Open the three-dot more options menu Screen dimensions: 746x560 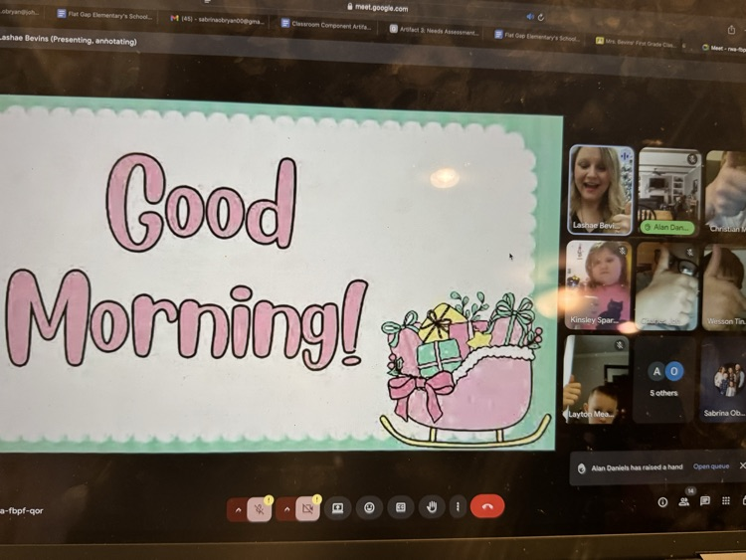coord(458,507)
